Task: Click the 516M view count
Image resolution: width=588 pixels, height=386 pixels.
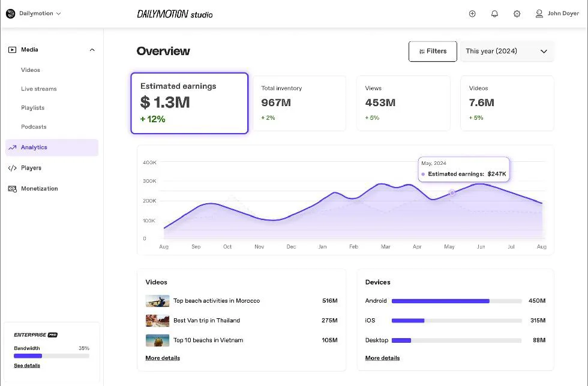Action: pyautogui.click(x=330, y=301)
